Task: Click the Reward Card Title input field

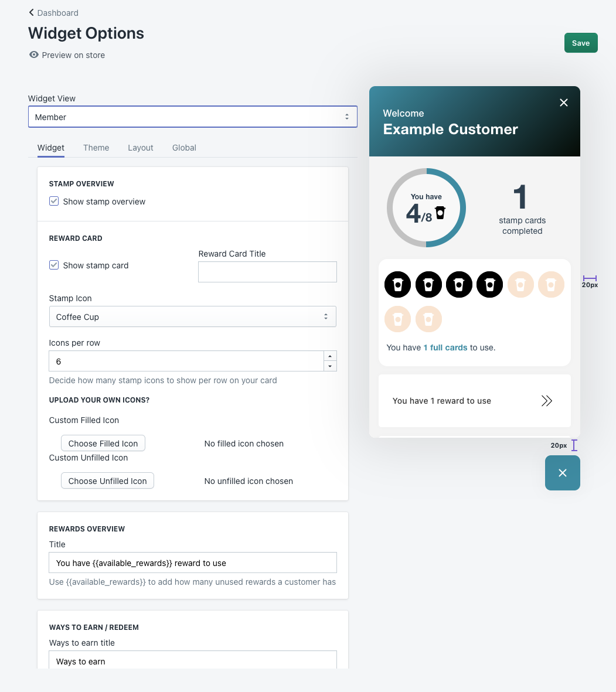Action: [267, 272]
